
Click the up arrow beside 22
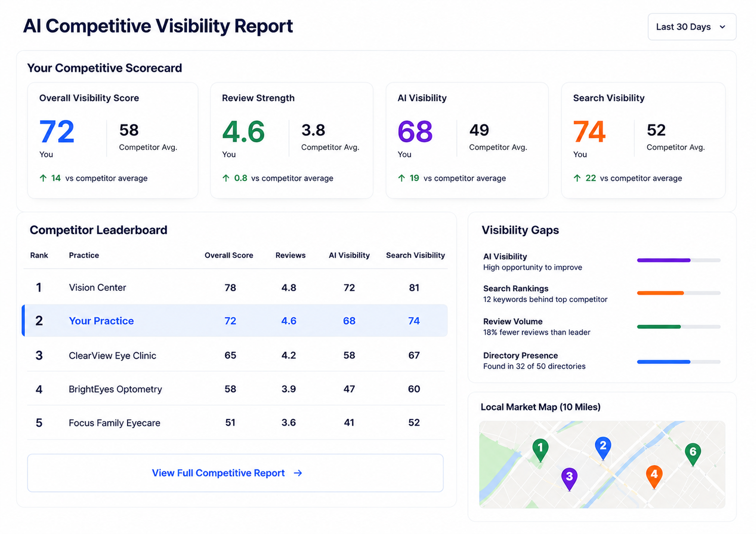pos(577,178)
